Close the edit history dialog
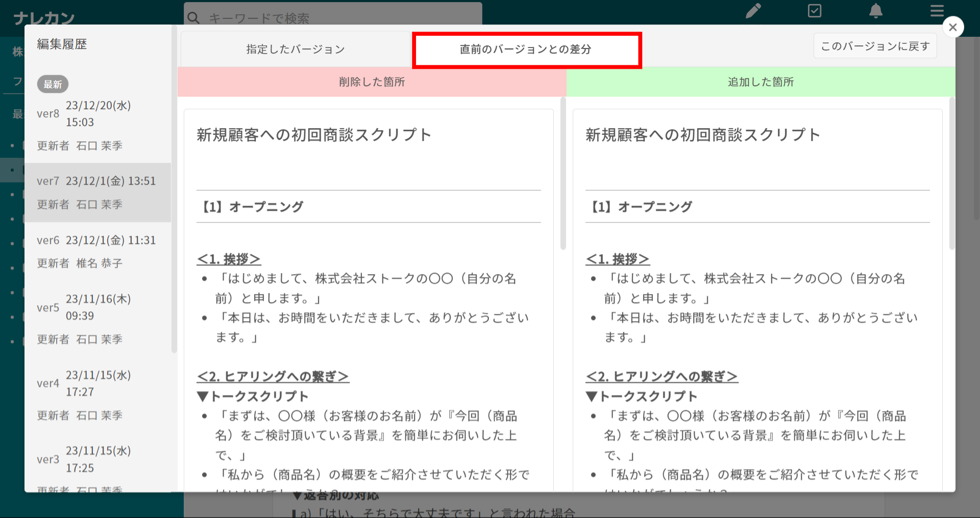 [x=952, y=27]
